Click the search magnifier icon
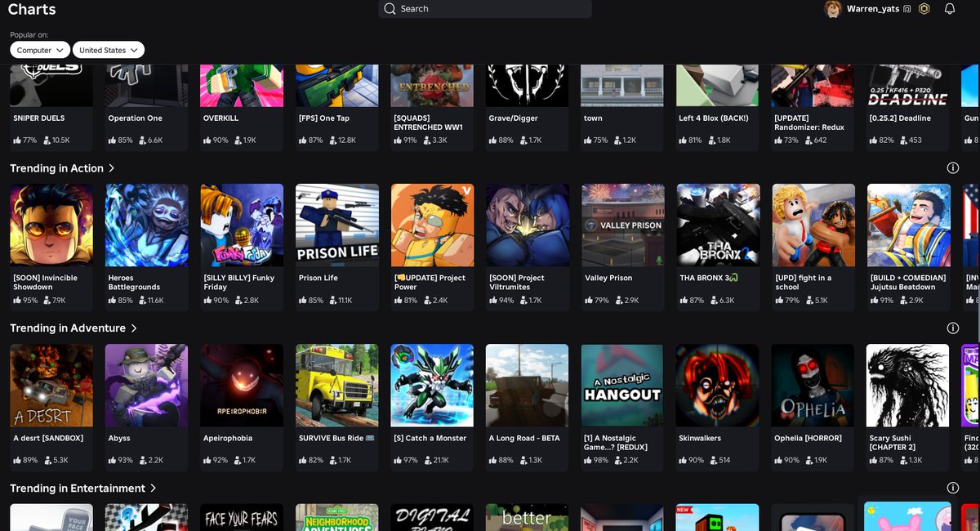Image resolution: width=980 pixels, height=531 pixels. point(390,9)
